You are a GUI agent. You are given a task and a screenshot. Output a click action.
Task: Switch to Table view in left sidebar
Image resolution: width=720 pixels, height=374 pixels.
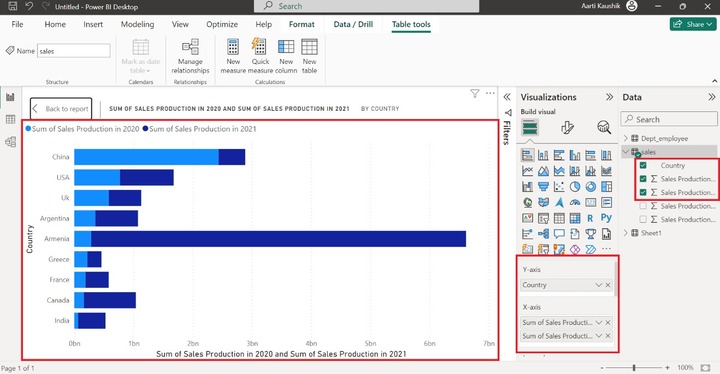[10, 119]
